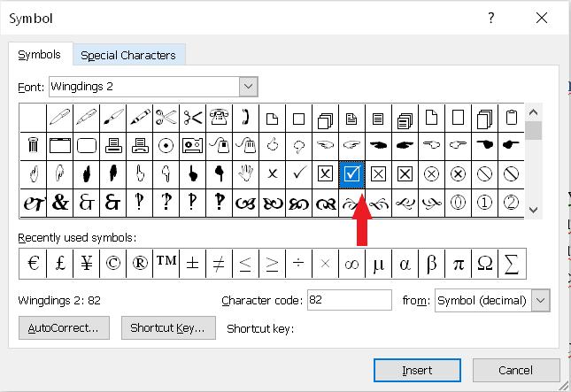Image resolution: width=571 pixels, height=392 pixels.
Task: Choose the plain checkmark symbol
Action: tap(298, 174)
